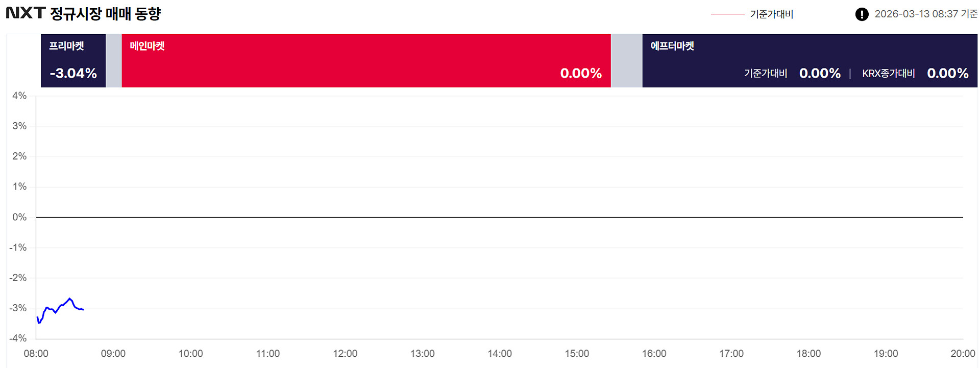Click the 기준가대비 legend text
The image size is (980, 368).
tap(771, 14)
